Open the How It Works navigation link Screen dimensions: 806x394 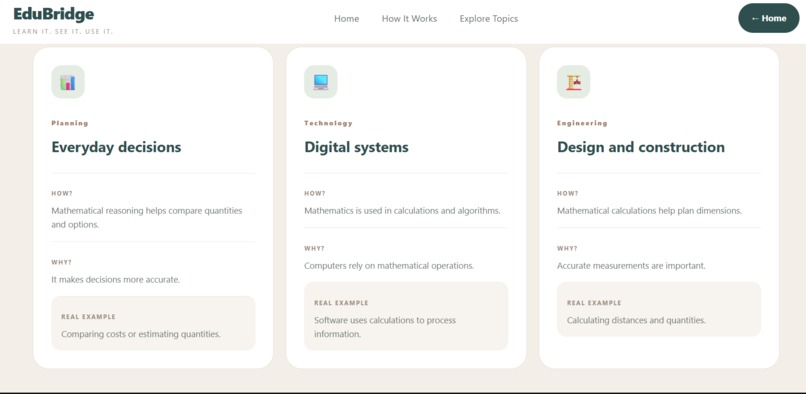pos(409,19)
